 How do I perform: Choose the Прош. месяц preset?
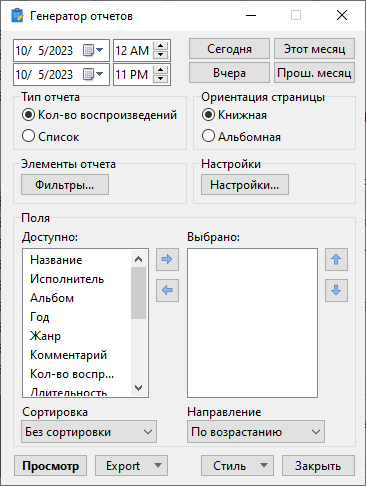314,73
